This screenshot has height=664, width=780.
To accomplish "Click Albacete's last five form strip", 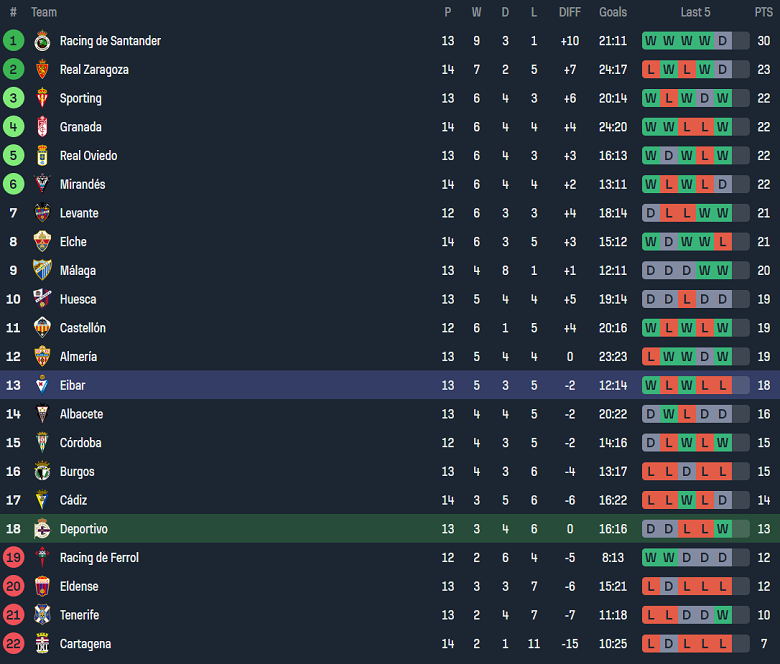I will coord(695,414).
